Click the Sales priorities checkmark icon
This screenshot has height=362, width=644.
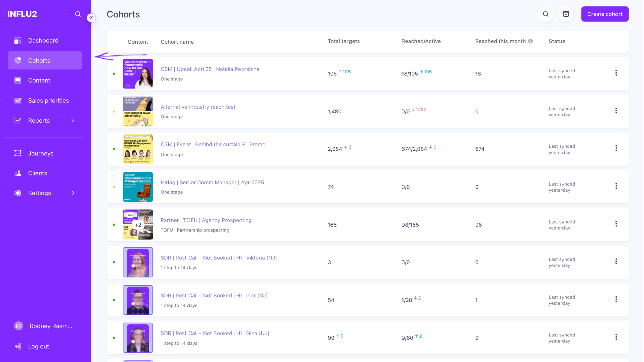tap(18, 101)
